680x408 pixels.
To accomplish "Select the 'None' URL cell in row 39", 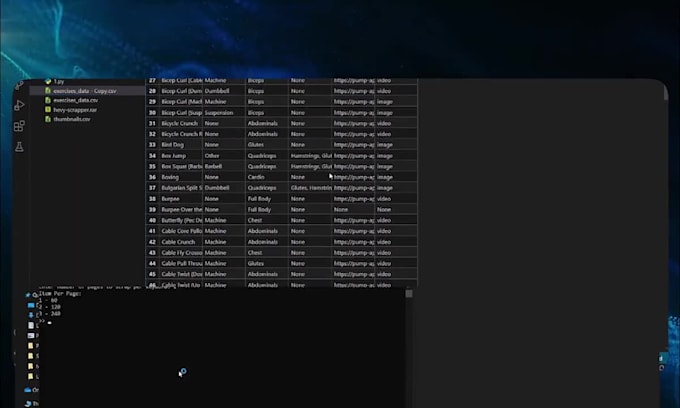I will tap(353, 209).
